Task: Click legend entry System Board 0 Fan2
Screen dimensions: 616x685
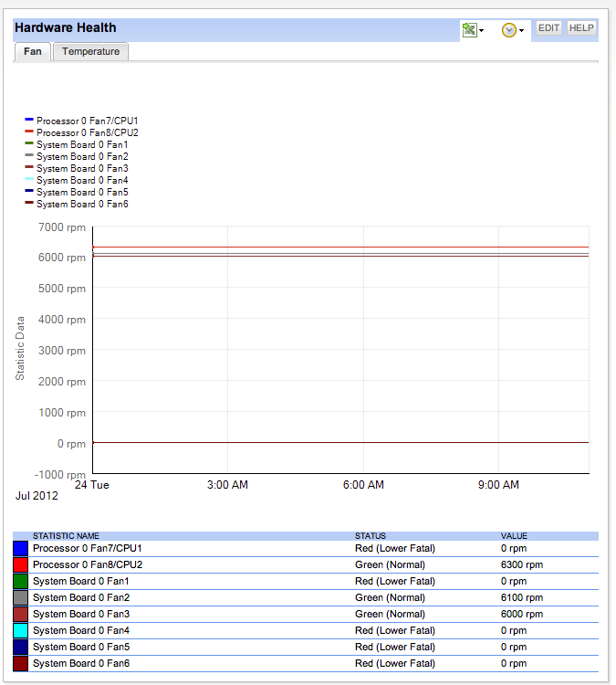Action: (x=77, y=156)
